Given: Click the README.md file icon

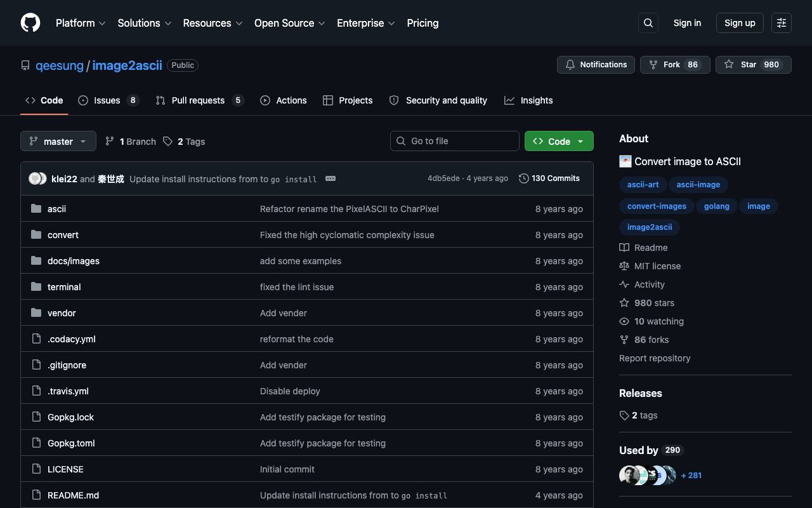Looking at the screenshot, I should pos(36,495).
